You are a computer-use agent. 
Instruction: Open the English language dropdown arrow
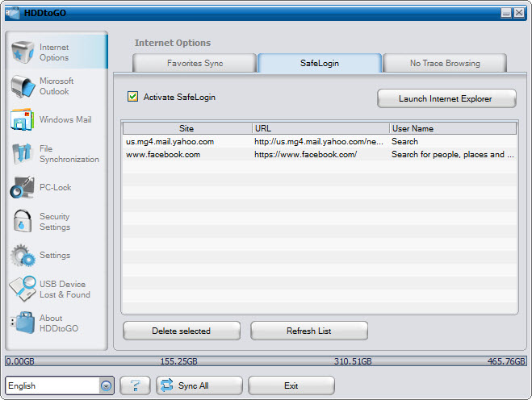[x=107, y=385]
